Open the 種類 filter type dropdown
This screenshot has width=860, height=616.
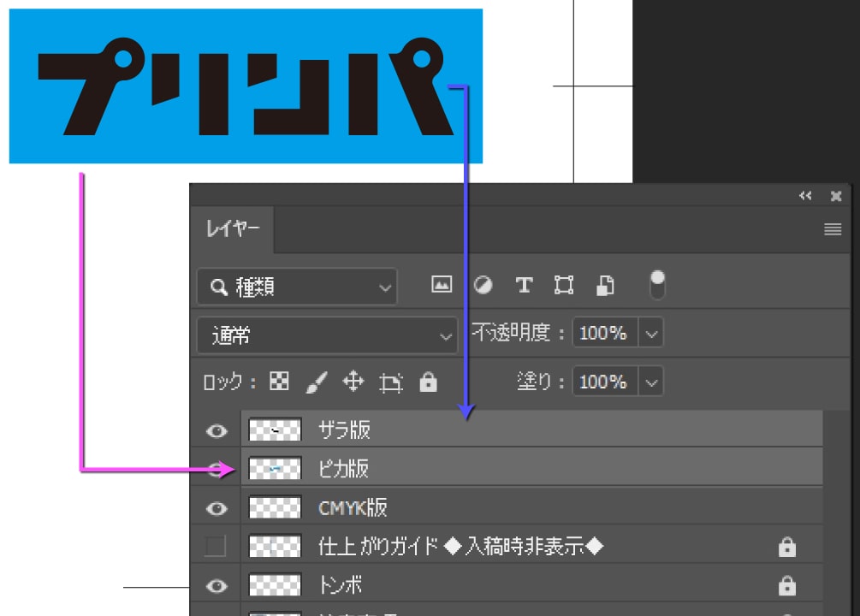pos(297,287)
